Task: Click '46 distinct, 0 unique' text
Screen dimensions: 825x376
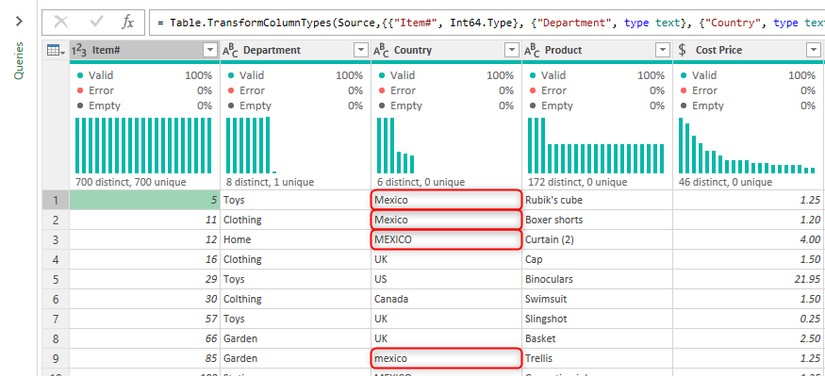Action: [726, 182]
